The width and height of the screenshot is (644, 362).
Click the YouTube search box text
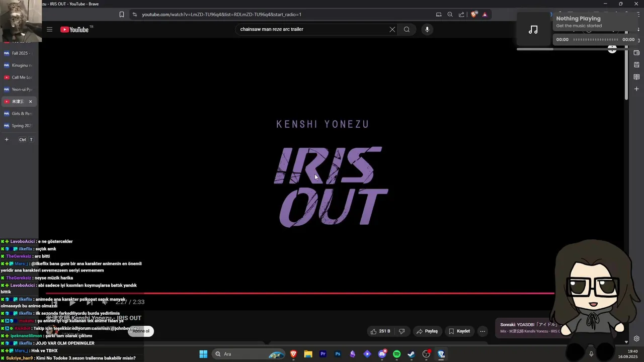(272, 29)
